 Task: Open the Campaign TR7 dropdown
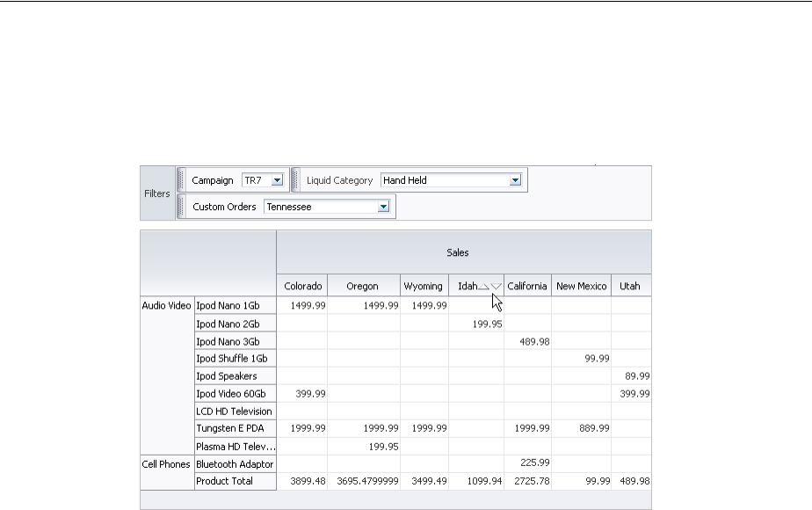point(277,180)
